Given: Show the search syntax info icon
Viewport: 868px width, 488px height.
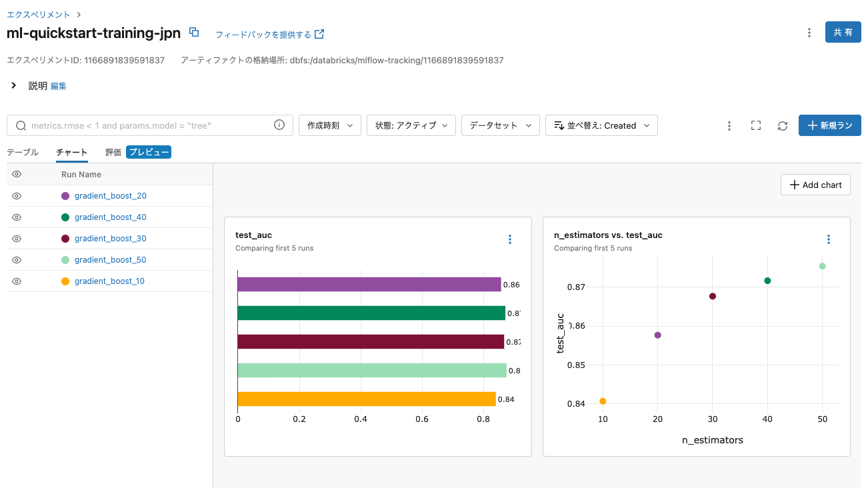Looking at the screenshot, I should point(279,125).
